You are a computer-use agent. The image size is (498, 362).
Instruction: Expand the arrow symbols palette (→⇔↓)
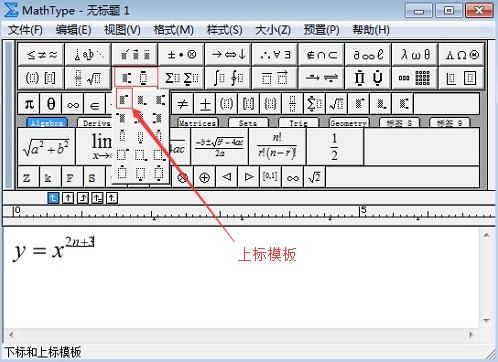228,54
